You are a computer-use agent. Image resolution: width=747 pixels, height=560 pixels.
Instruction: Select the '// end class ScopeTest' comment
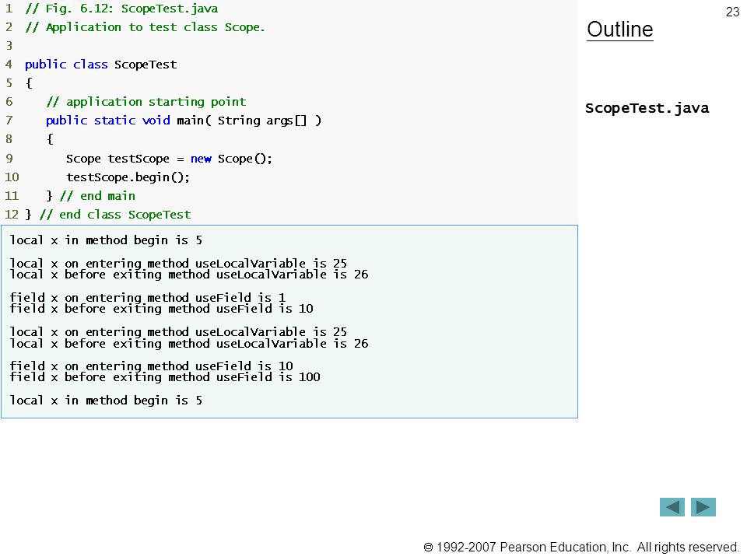pyautogui.click(x=115, y=215)
